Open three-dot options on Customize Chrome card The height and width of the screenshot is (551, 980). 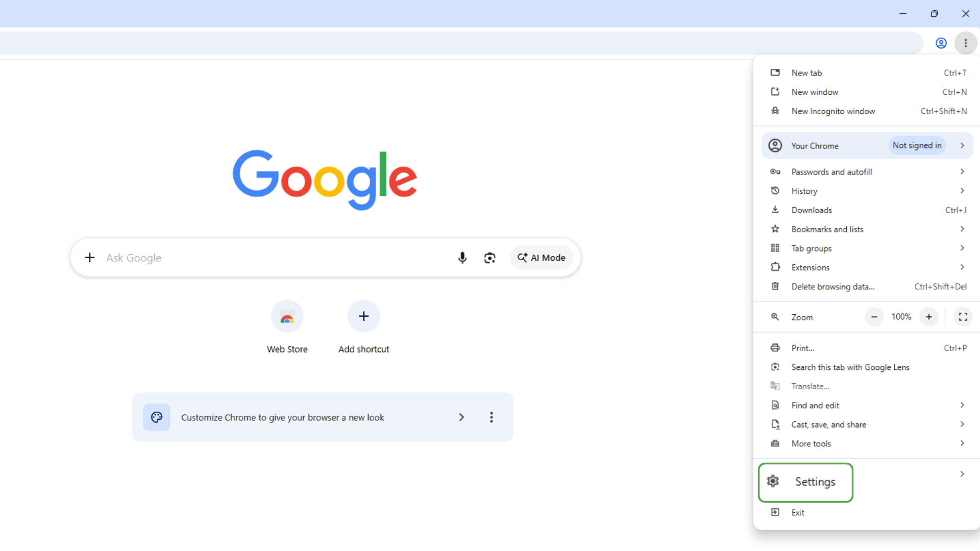tap(491, 417)
